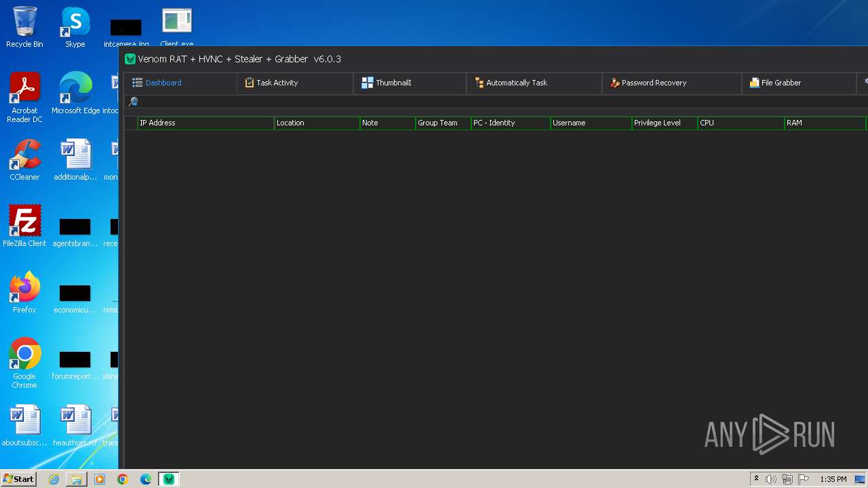Sort by the Location column header

[x=317, y=123]
